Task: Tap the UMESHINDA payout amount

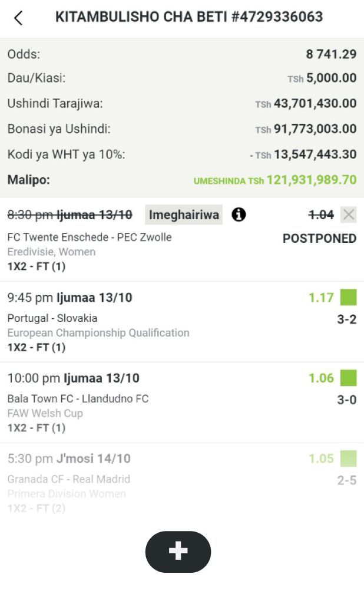Action: [275, 180]
